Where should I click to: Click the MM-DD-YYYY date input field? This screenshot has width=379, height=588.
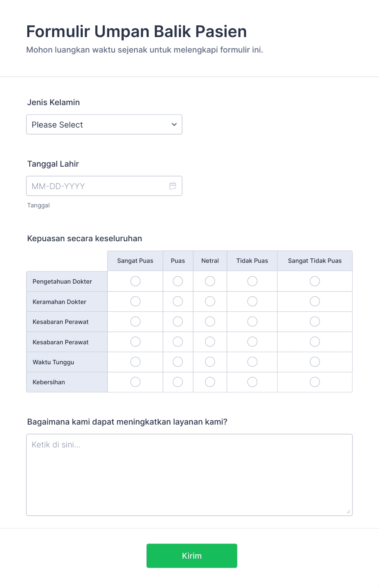pyautogui.click(x=104, y=186)
